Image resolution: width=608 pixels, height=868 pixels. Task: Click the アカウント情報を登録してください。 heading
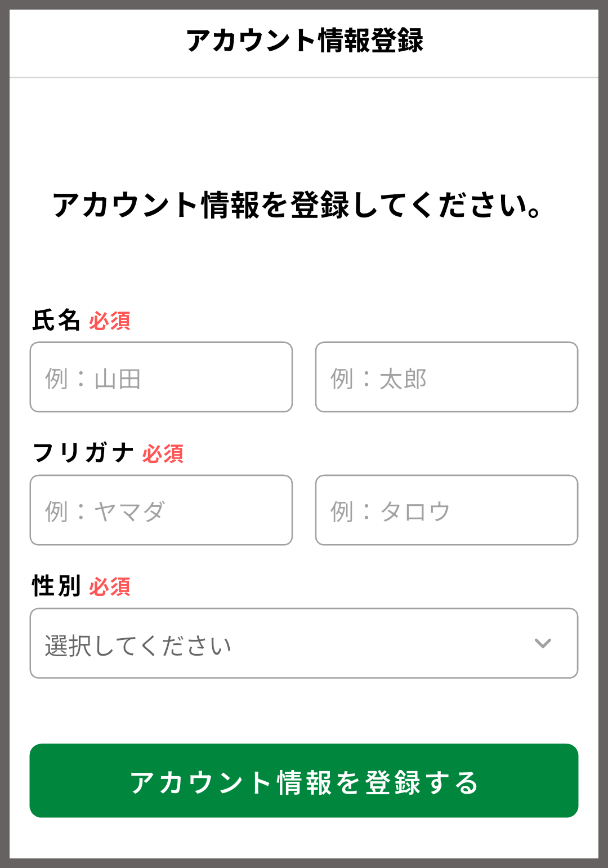[x=297, y=205]
